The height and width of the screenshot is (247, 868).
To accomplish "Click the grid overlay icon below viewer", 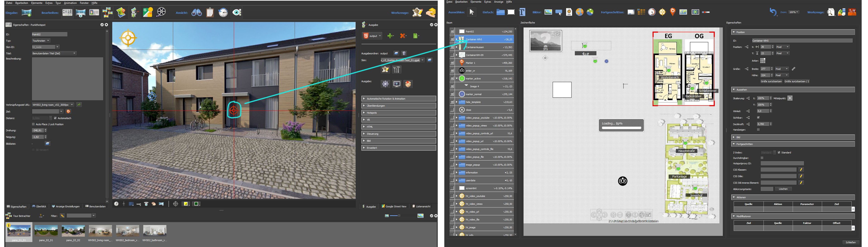I will point(131,204).
